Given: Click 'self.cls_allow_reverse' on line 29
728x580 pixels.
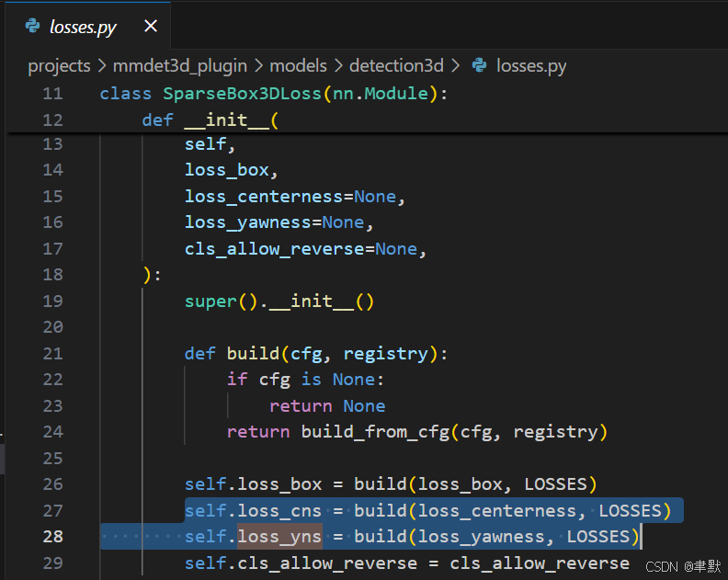Looking at the screenshot, I should point(301,563).
